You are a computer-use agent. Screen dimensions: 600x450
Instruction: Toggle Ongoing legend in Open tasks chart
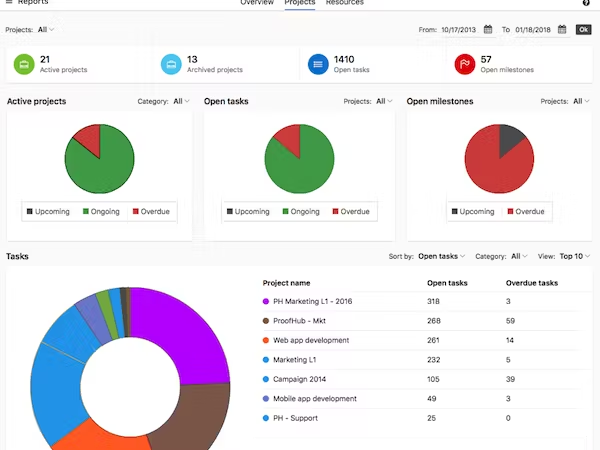click(x=301, y=212)
